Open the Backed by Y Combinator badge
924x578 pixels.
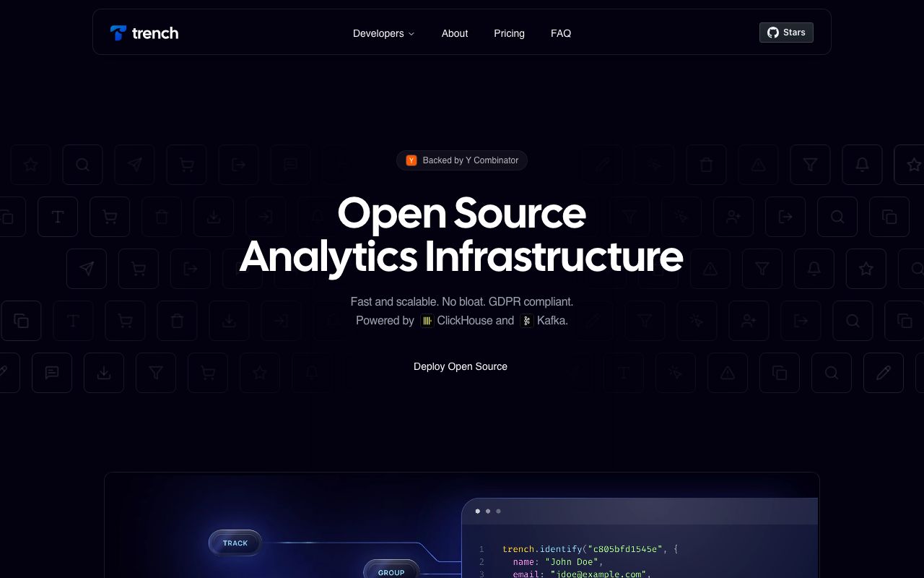pos(462,160)
